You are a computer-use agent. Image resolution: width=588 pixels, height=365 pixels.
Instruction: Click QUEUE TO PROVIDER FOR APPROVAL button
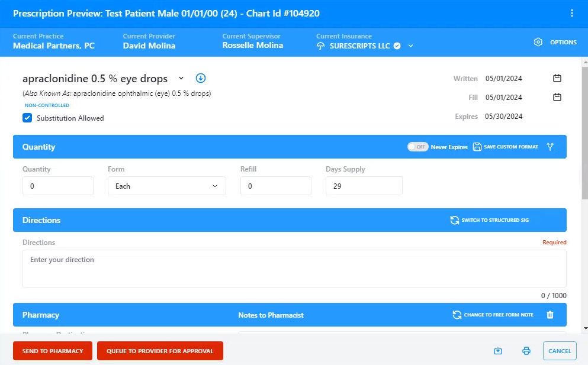(160, 351)
